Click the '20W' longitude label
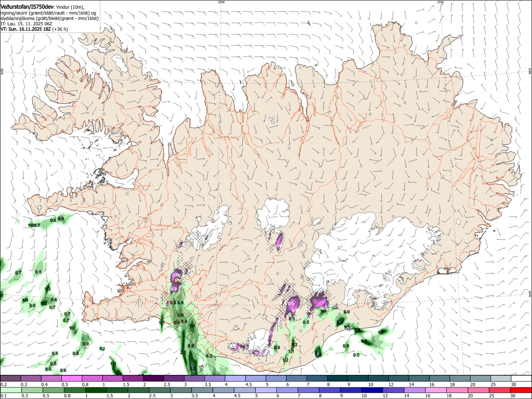Viewport: 532px width, 399px height. (x=221, y=2)
